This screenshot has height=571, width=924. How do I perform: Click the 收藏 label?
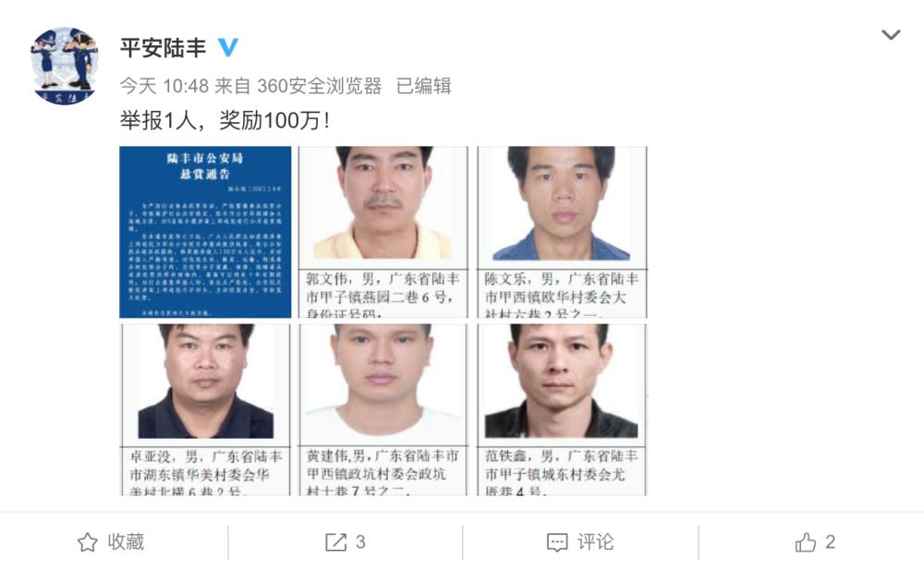(126, 542)
